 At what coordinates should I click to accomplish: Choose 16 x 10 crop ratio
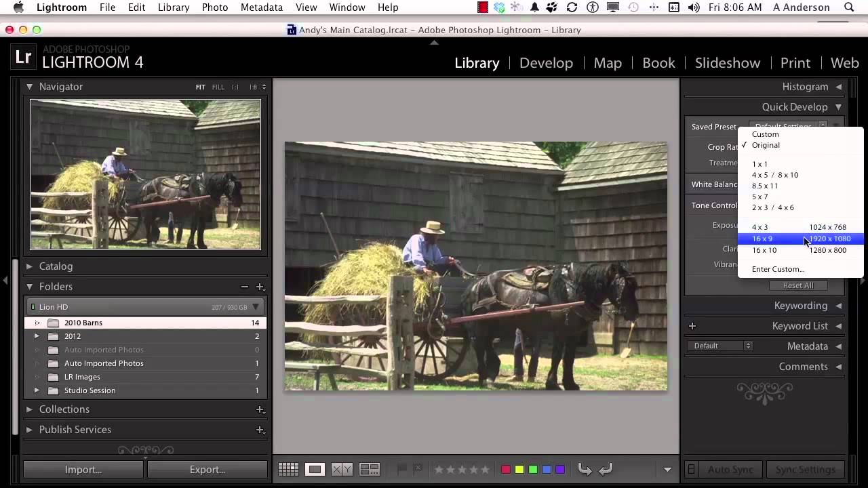[764, 250]
